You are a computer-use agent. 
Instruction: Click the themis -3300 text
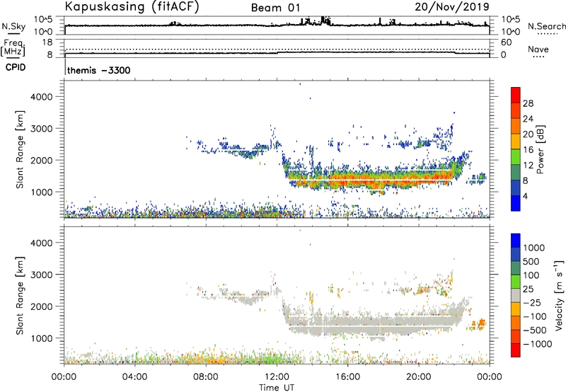tap(98, 70)
